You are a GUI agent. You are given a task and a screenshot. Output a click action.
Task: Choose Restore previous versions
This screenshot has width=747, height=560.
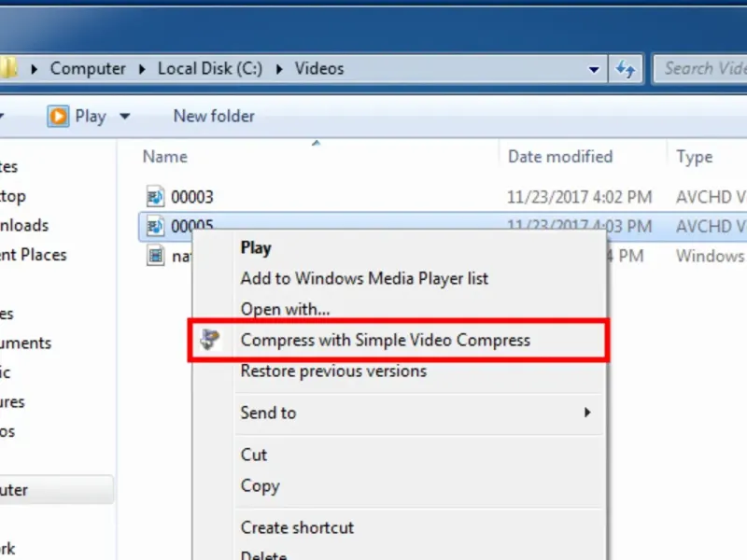click(333, 371)
